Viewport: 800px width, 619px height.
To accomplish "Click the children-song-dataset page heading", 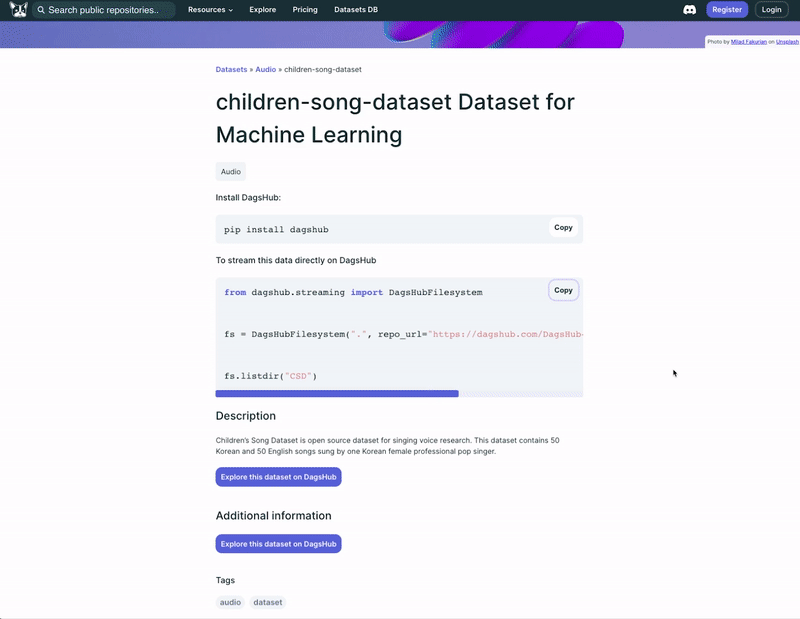I will point(395,118).
